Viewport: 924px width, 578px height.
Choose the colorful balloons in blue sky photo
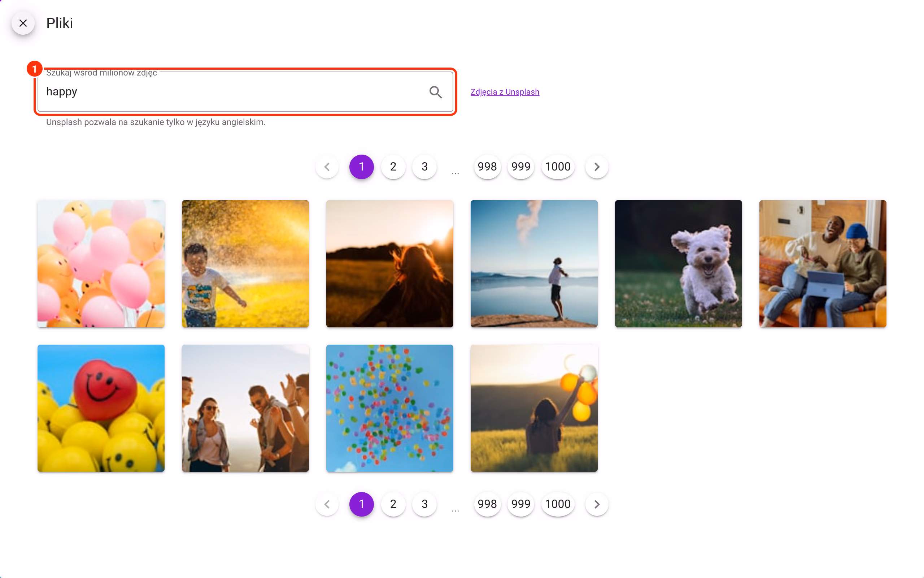pyautogui.click(x=389, y=408)
